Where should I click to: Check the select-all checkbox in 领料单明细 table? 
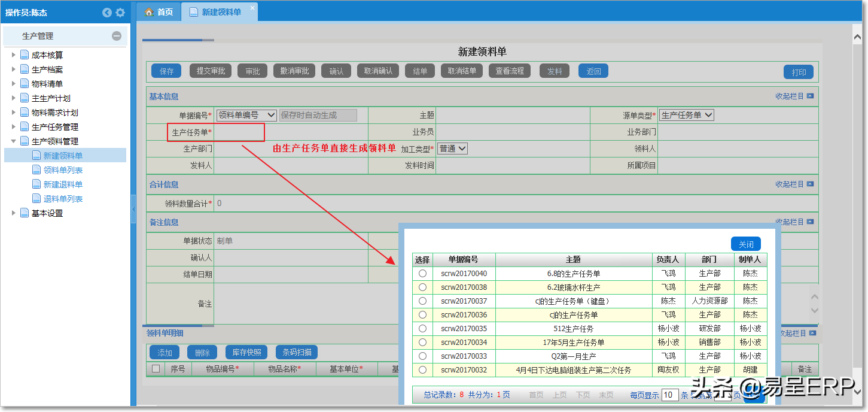click(156, 369)
